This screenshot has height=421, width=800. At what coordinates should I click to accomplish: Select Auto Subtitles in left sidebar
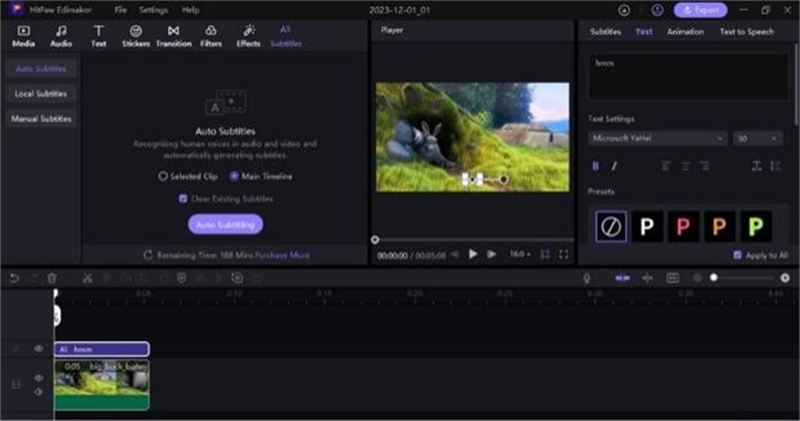pyautogui.click(x=41, y=68)
